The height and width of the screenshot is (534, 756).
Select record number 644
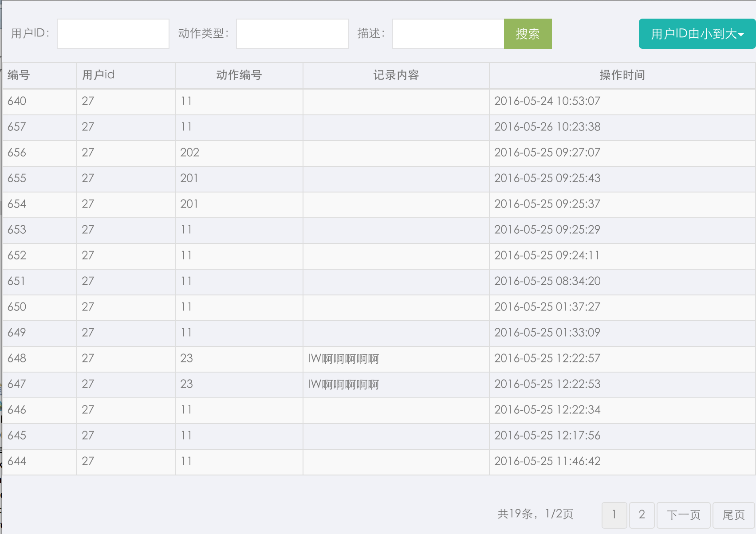tap(17, 461)
